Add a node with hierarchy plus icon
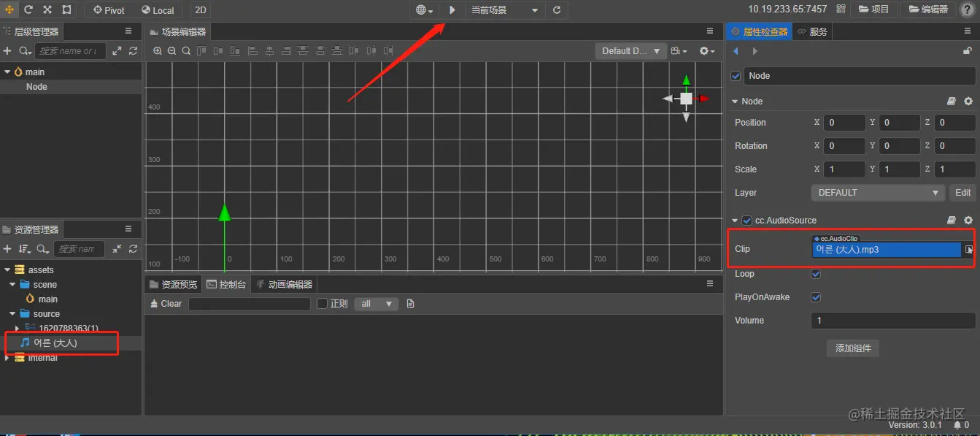This screenshot has width=980, height=436. pyautogui.click(x=7, y=51)
